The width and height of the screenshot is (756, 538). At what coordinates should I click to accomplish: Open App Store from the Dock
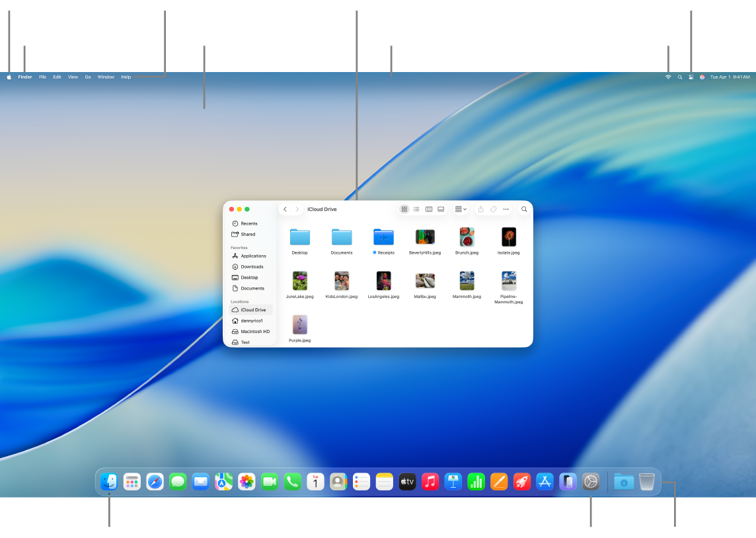(545, 482)
